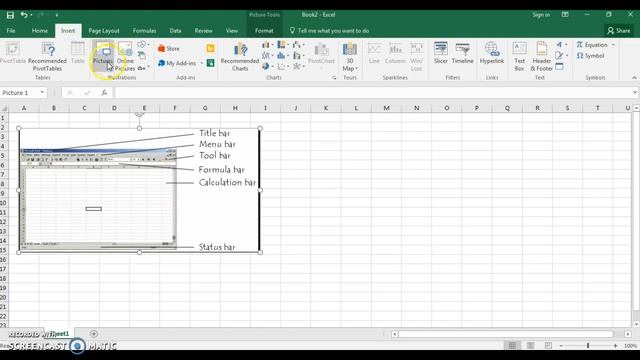
Task: Insert a column or bar chart
Action: 266,44
